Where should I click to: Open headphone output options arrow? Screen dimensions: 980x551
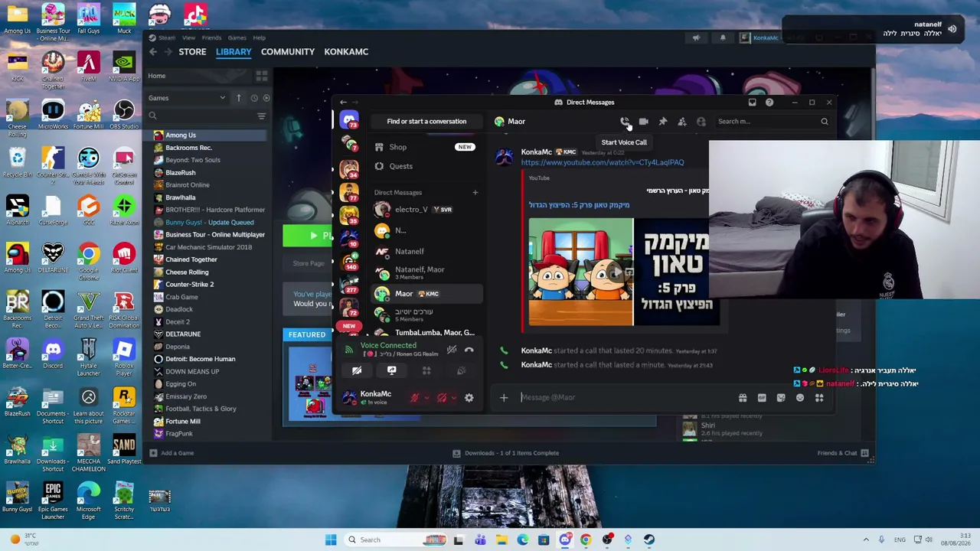click(x=453, y=398)
